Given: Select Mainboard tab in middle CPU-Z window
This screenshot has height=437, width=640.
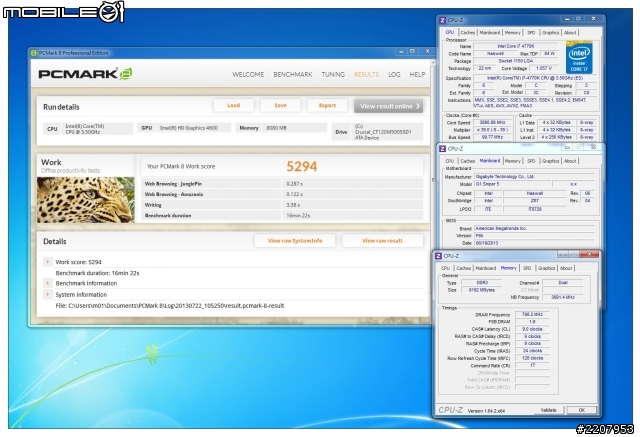Looking at the screenshot, I should (x=490, y=161).
